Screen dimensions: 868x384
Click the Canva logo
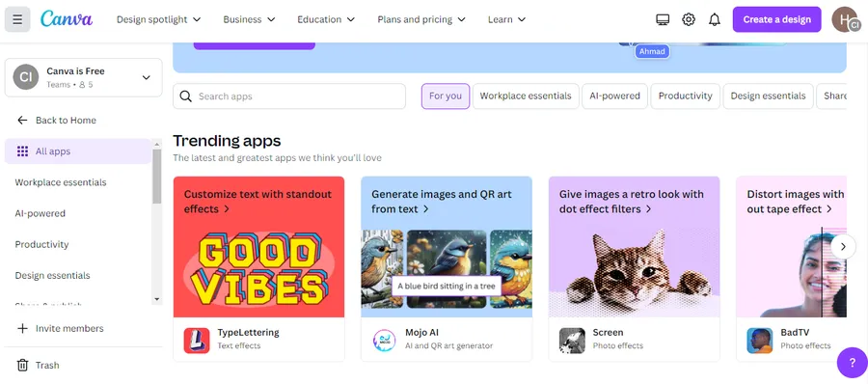(x=67, y=19)
